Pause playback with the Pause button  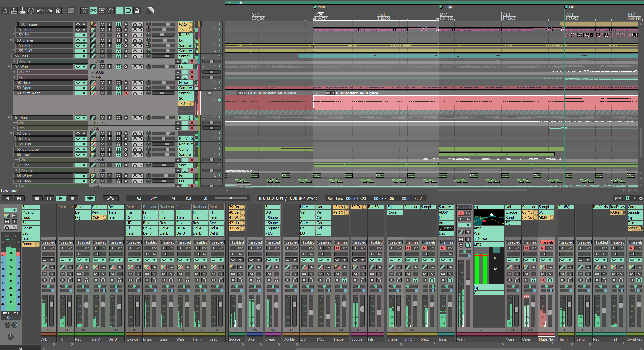[x=49, y=198]
